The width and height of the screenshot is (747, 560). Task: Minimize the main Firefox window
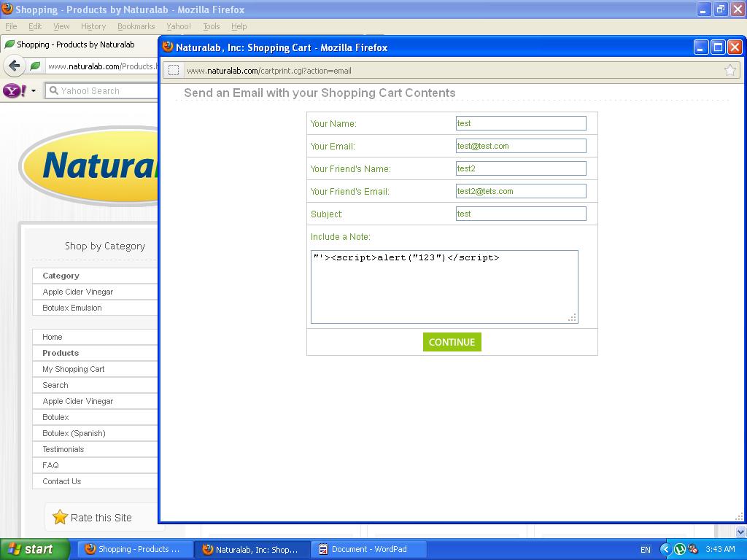pyautogui.click(x=704, y=9)
